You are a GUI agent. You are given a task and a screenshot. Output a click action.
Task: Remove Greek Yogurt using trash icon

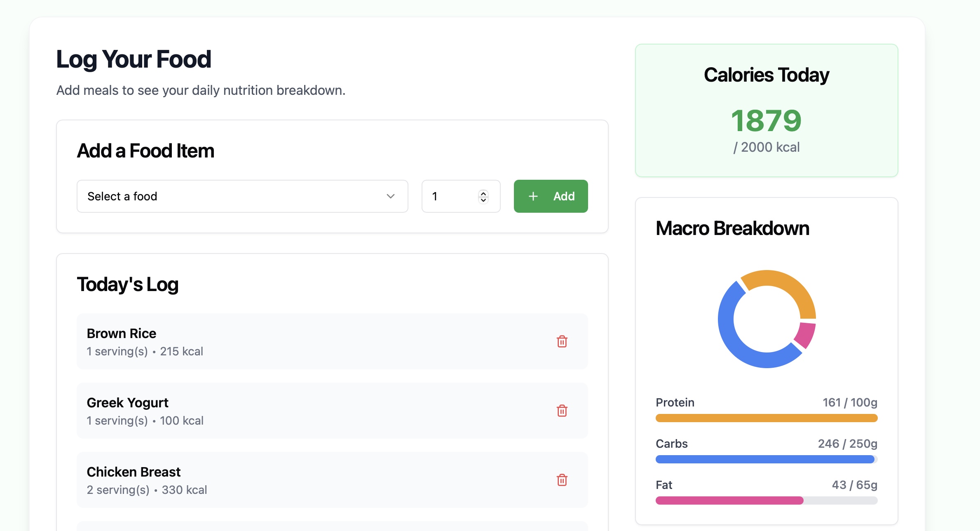click(562, 411)
